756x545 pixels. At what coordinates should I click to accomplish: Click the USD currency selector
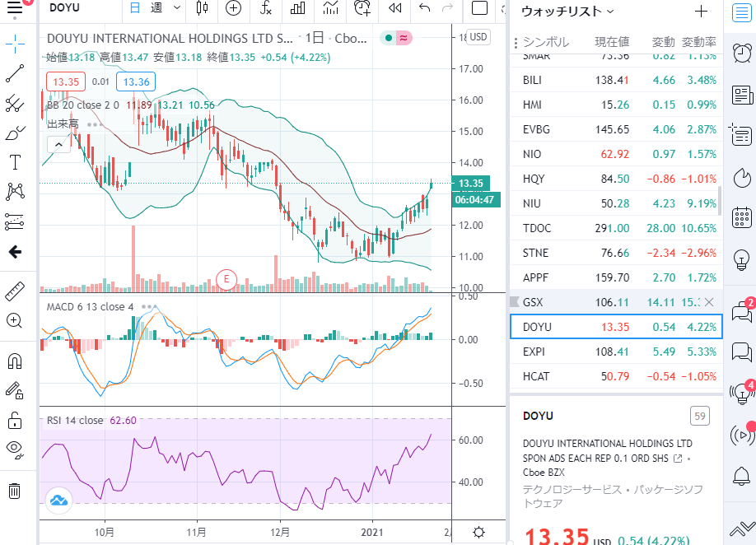click(478, 37)
